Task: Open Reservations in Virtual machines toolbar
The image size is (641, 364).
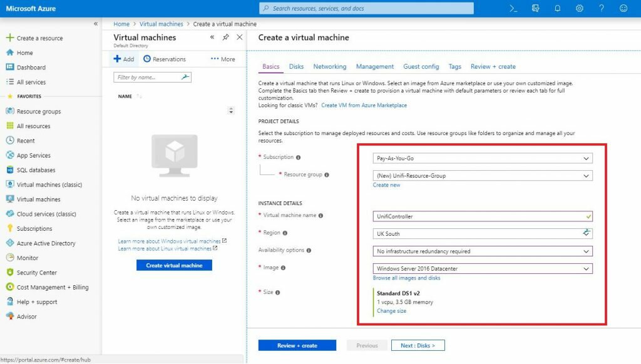Action: click(165, 59)
